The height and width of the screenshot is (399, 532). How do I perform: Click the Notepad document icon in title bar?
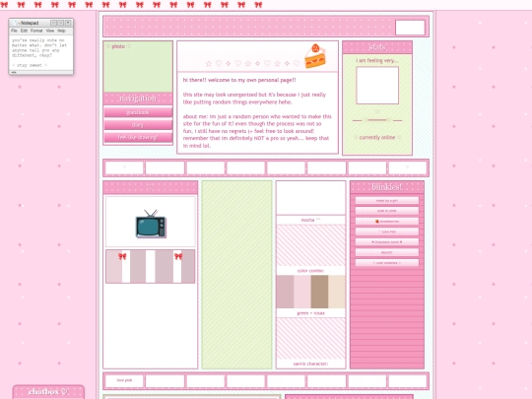(14, 23)
